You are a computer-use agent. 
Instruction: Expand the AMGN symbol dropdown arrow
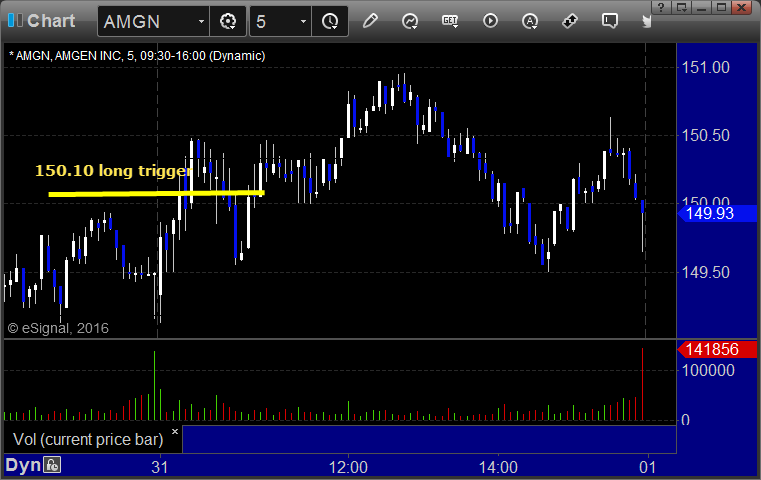tap(201, 22)
